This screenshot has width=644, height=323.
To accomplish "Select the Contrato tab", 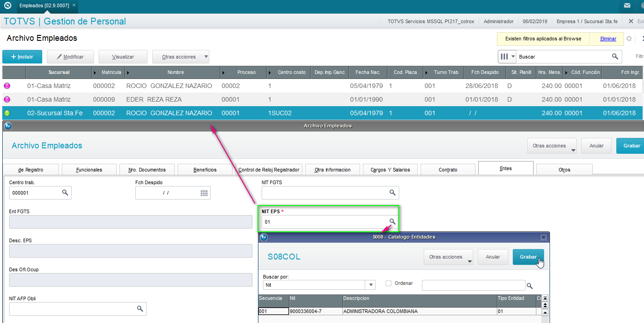I will (448, 170).
